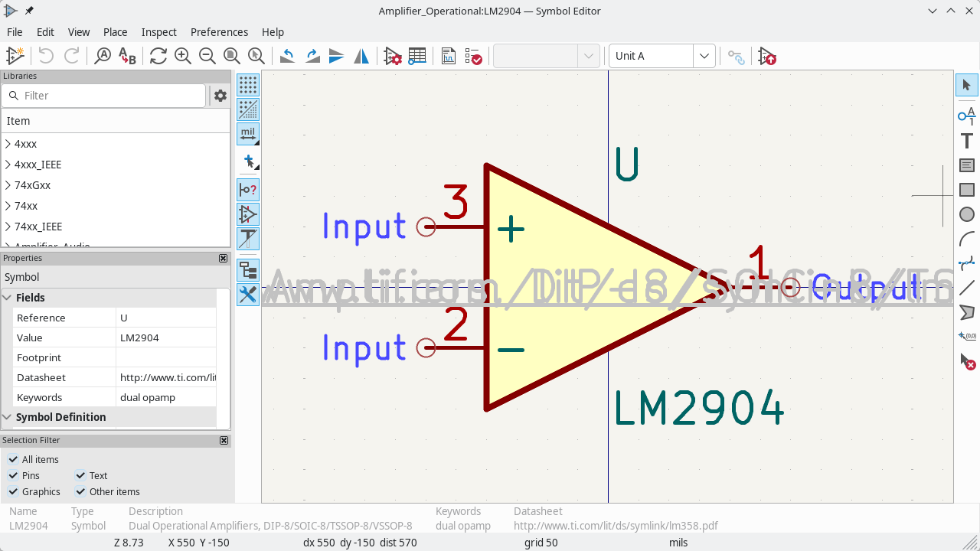This screenshot has width=980, height=551.
Task: Open the pin table
Action: click(x=417, y=56)
